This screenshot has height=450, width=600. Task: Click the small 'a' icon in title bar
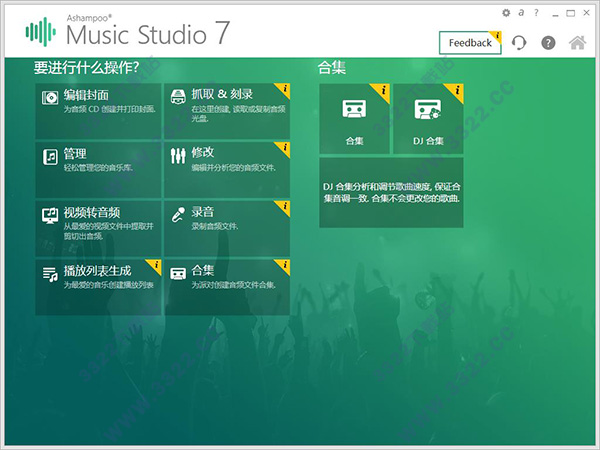coord(521,13)
